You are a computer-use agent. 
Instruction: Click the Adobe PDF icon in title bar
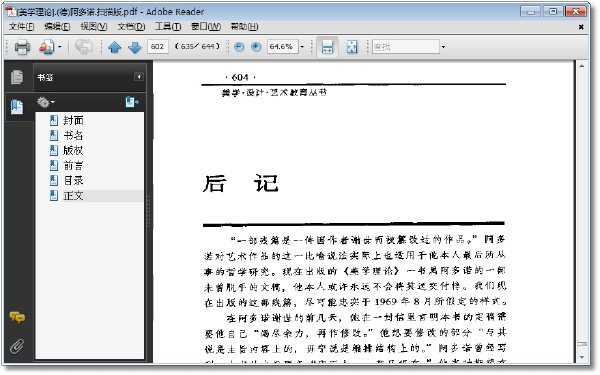pos(11,12)
